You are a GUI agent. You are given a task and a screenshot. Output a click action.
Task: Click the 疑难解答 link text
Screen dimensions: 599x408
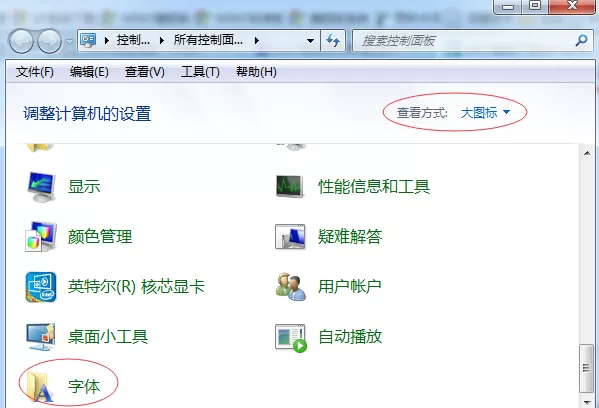click(x=350, y=236)
